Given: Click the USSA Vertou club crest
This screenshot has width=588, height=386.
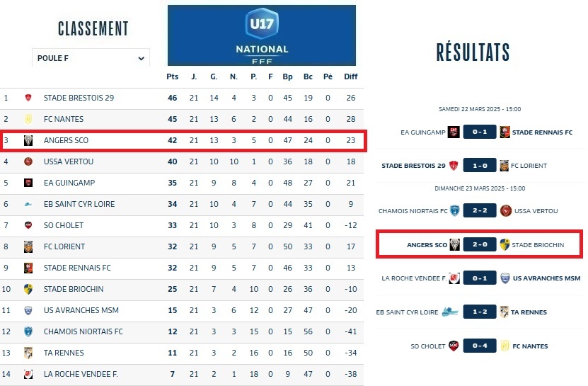Looking at the screenshot, I should click(28, 162).
